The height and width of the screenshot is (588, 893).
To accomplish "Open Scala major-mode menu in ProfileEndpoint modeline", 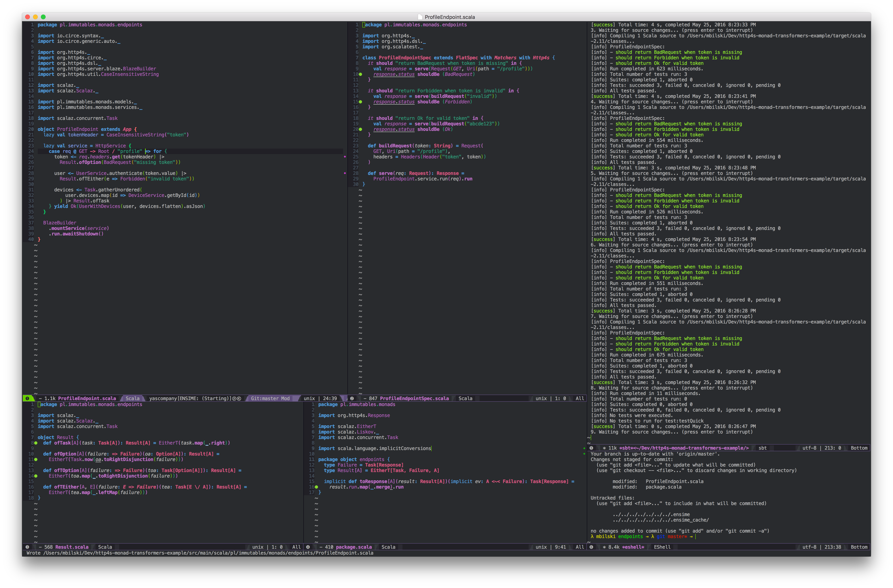I will (132, 399).
